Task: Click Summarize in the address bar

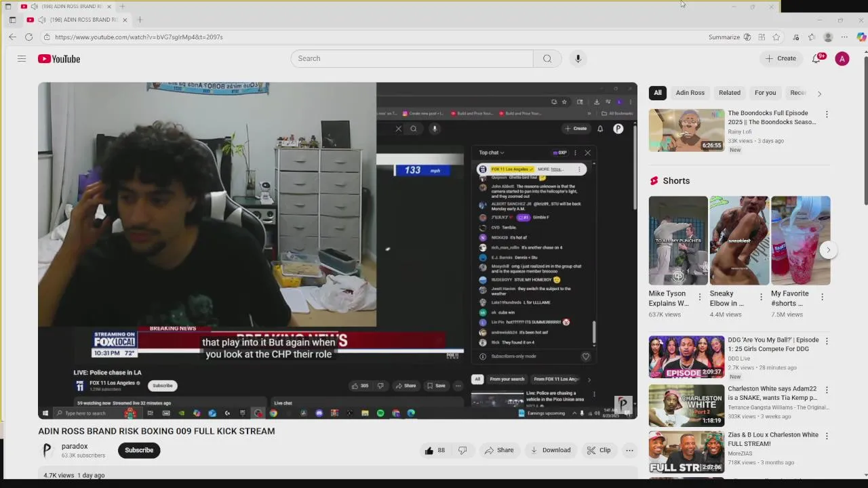Action: (724, 37)
